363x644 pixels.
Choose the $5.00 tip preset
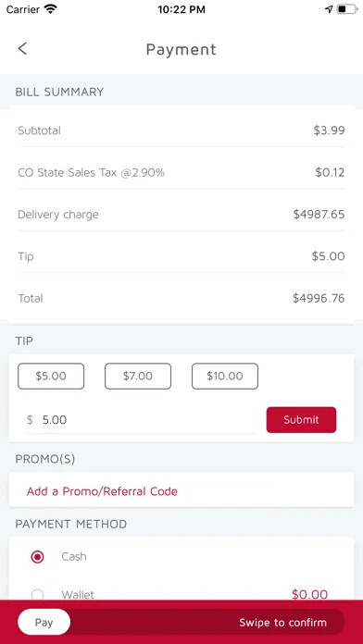(x=51, y=376)
